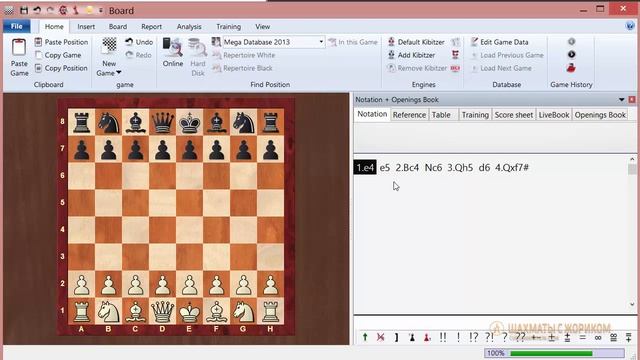Click Add Kibitzer
This screenshot has width=640, height=360.
[411, 55]
